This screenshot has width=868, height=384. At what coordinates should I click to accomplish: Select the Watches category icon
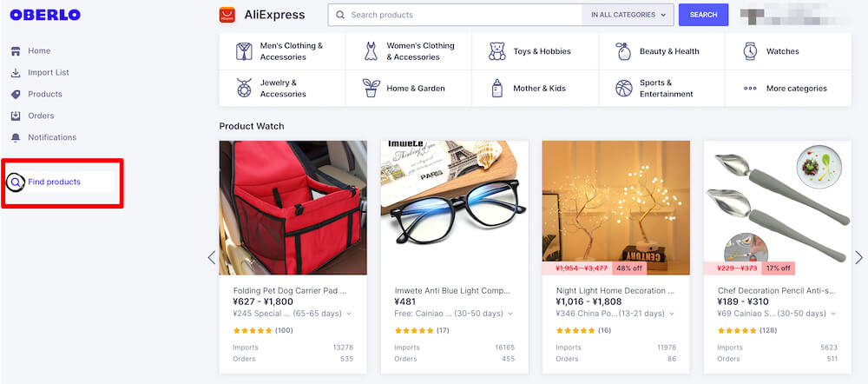click(x=750, y=51)
